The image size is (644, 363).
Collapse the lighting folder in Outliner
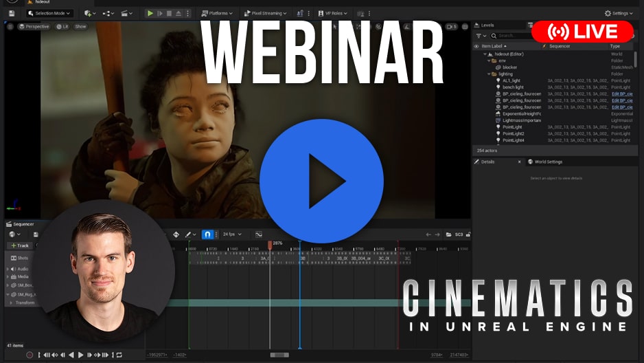click(489, 74)
